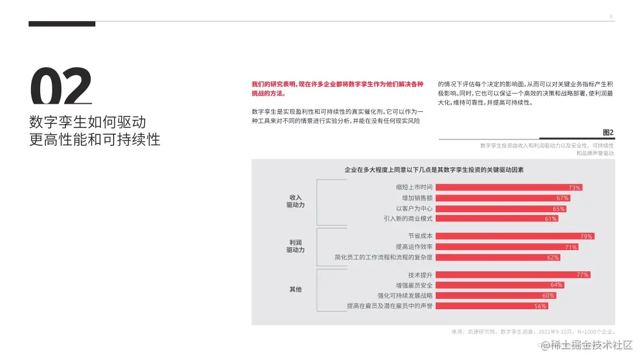Click the paragraph starting '的情况下评估每个决定'
Screen dimensions: 644x362
tap(525, 93)
